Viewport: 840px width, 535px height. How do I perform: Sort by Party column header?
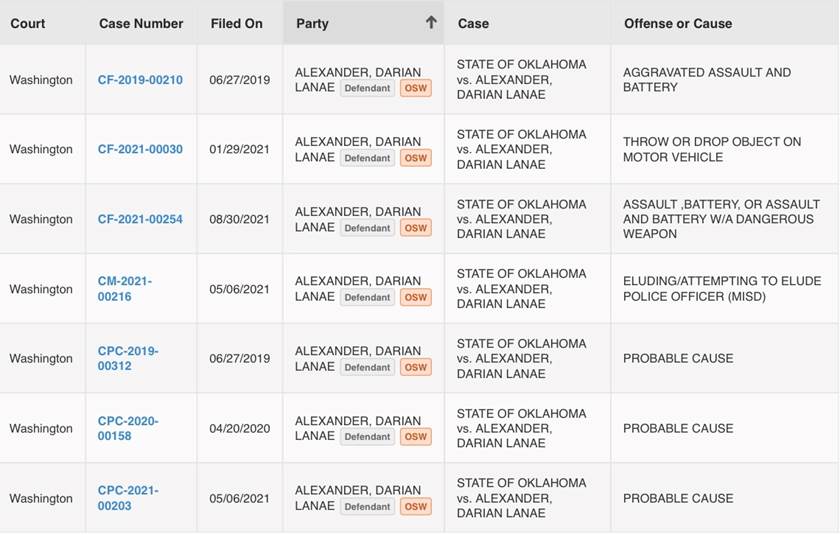click(x=312, y=23)
